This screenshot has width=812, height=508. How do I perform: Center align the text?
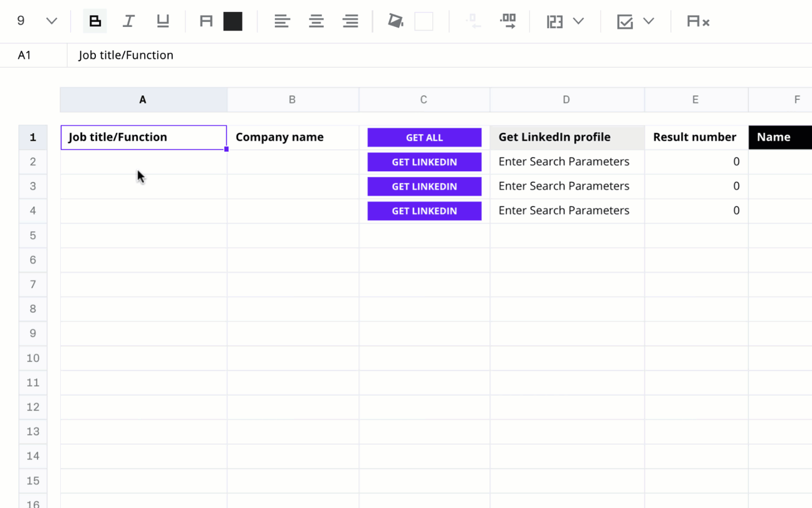[x=316, y=21]
